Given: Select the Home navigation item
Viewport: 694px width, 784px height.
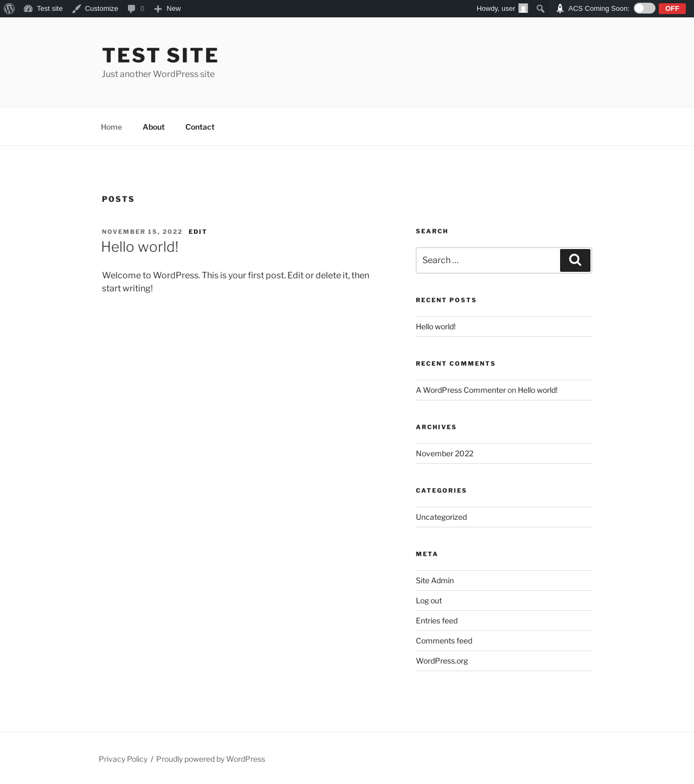Looking at the screenshot, I should (x=111, y=127).
